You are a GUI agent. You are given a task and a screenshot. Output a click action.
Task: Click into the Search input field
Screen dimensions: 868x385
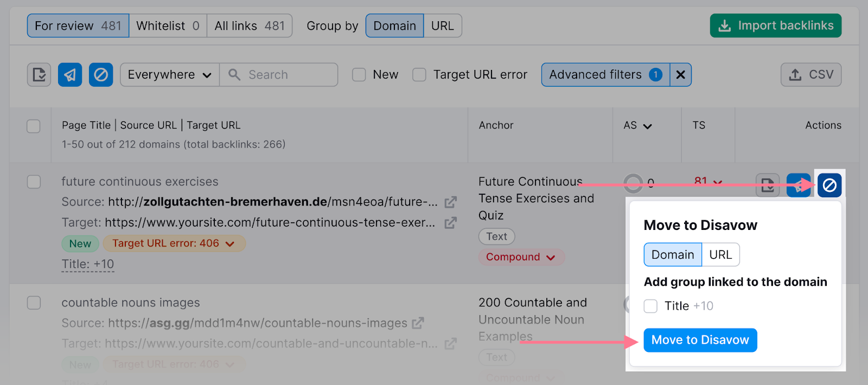[288, 75]
